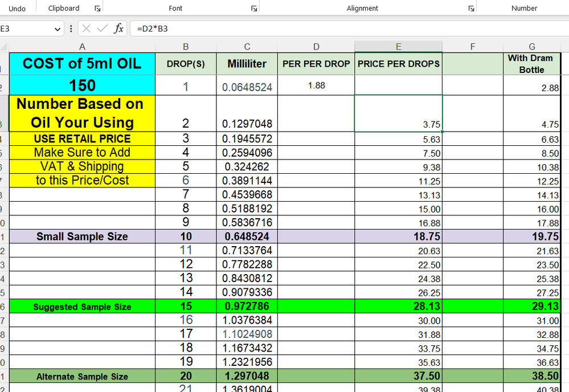Select column E header
Image resolution: width=569 pixels, height=392 pixels.
tap(398, 47)
